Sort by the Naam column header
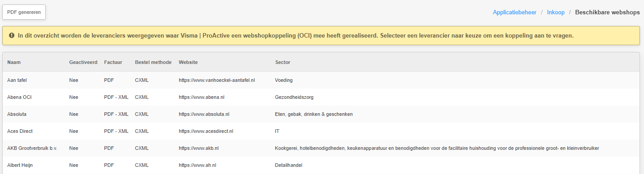The image size is (644, 174). [x=14, y=62]
